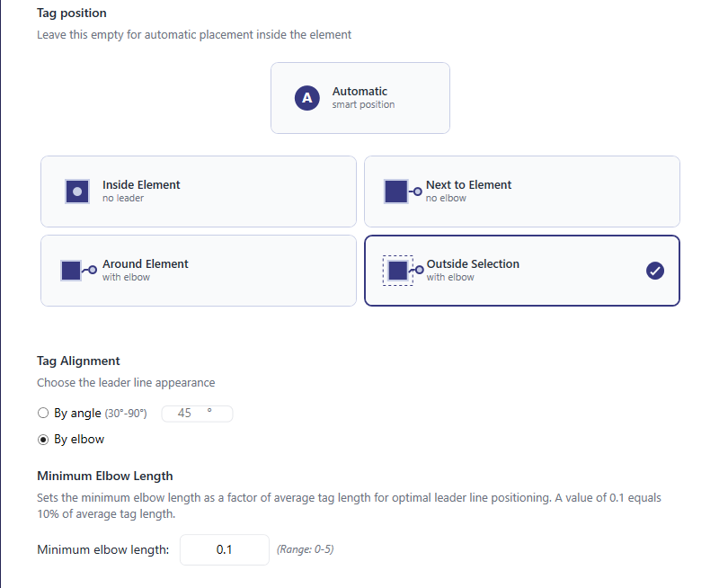
Task: Select the By elbow radio button
Action: pos(42,440)
